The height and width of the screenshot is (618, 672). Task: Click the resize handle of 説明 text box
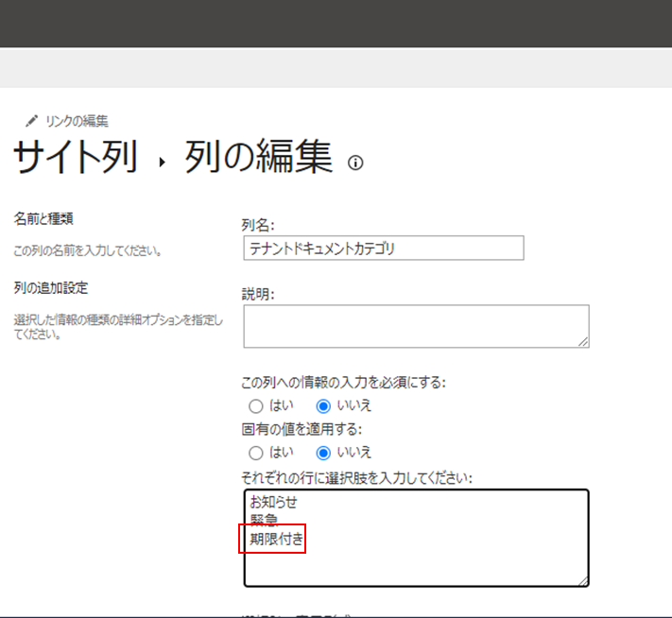point(583,342)
